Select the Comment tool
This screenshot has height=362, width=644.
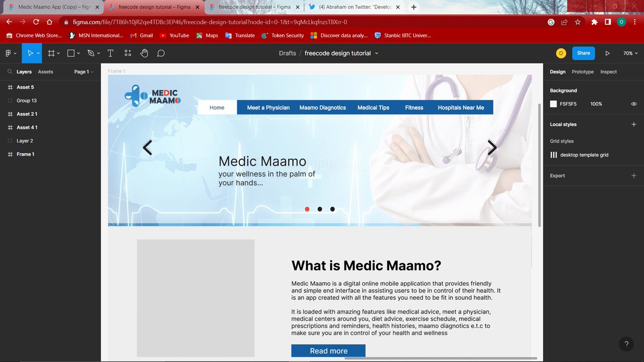point(160,53)
